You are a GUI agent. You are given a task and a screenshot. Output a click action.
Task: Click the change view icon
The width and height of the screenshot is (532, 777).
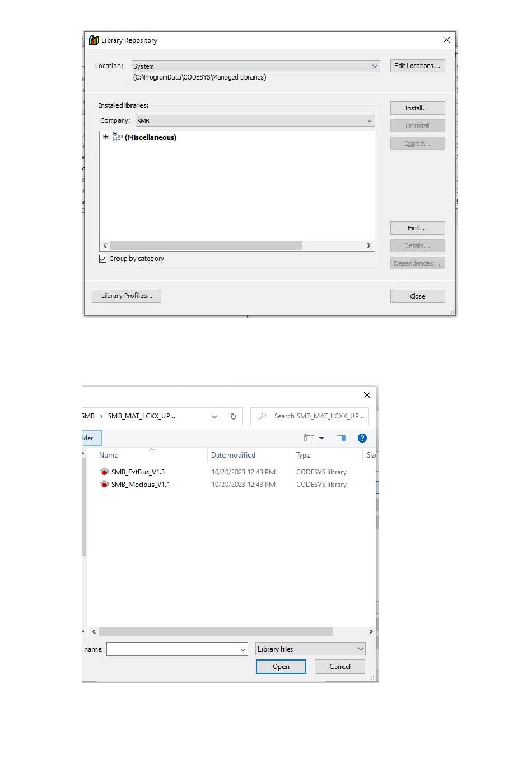tap(309, 438)
